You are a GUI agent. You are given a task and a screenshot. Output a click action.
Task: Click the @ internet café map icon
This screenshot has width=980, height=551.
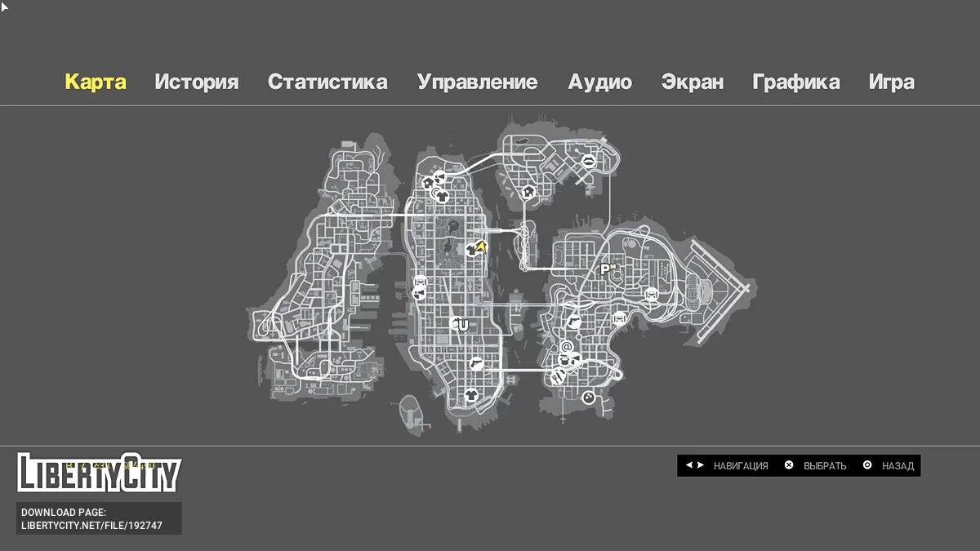pyautogui.click(x=566, y=349)
